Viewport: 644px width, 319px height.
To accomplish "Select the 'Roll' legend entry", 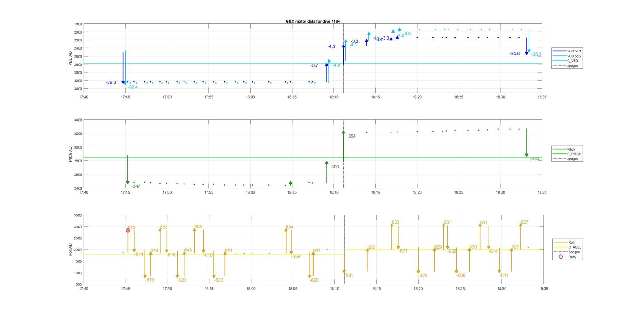I will (571, 242).
